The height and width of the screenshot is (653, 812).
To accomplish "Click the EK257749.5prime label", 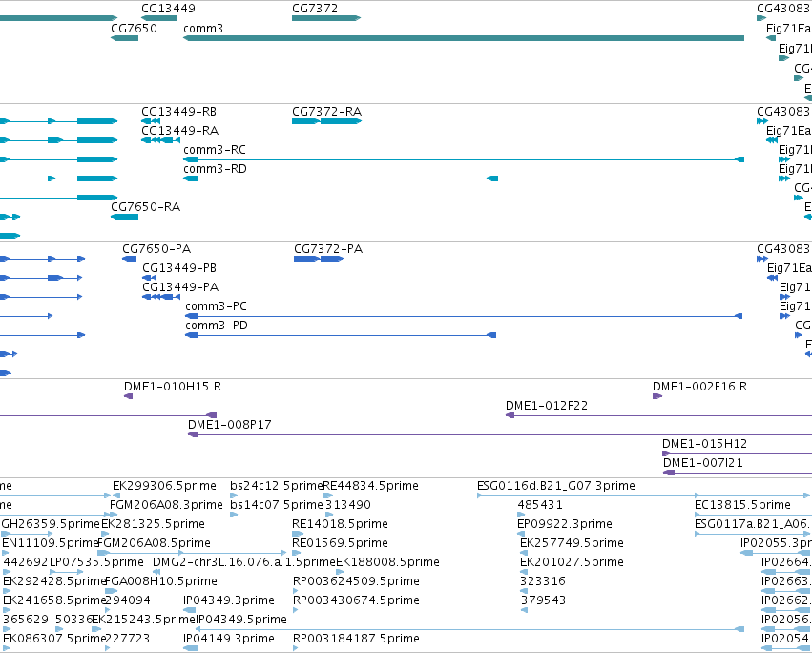I will pyautogui.click(x=572, y=543).
